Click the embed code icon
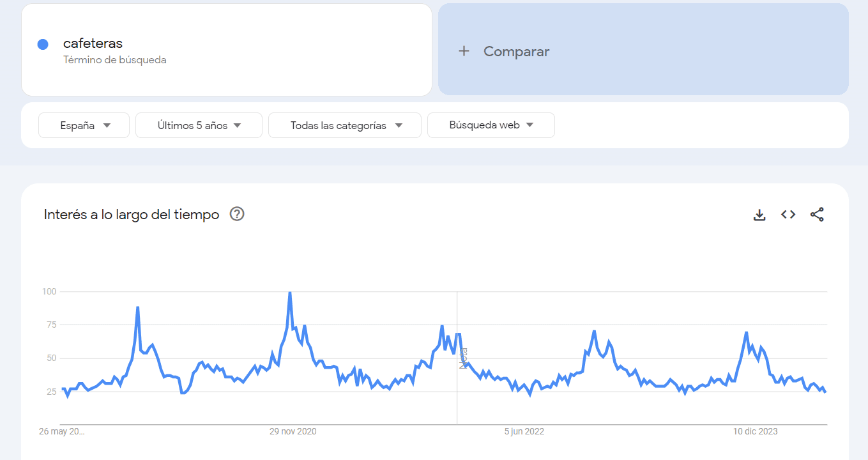Image resolution: width=868 pixels, height=460 pixels. 788,215
